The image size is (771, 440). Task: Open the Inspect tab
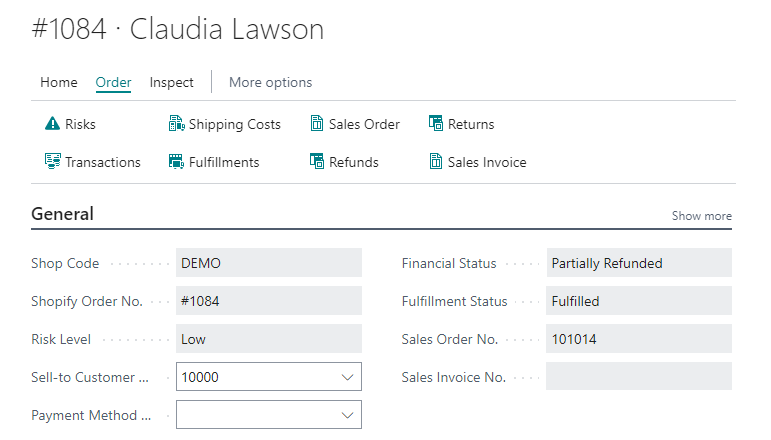tap(171, 82)
